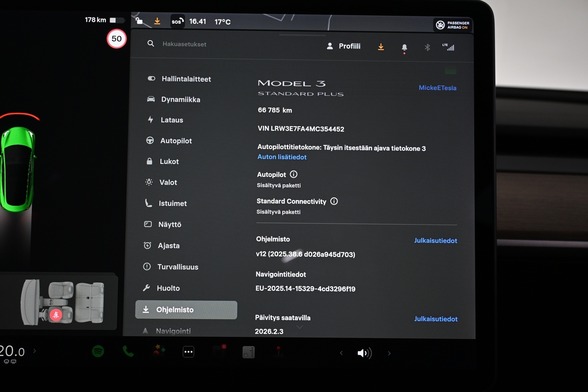Open the Auton lisätiedot link
The image size is (588, 392).
282,157
